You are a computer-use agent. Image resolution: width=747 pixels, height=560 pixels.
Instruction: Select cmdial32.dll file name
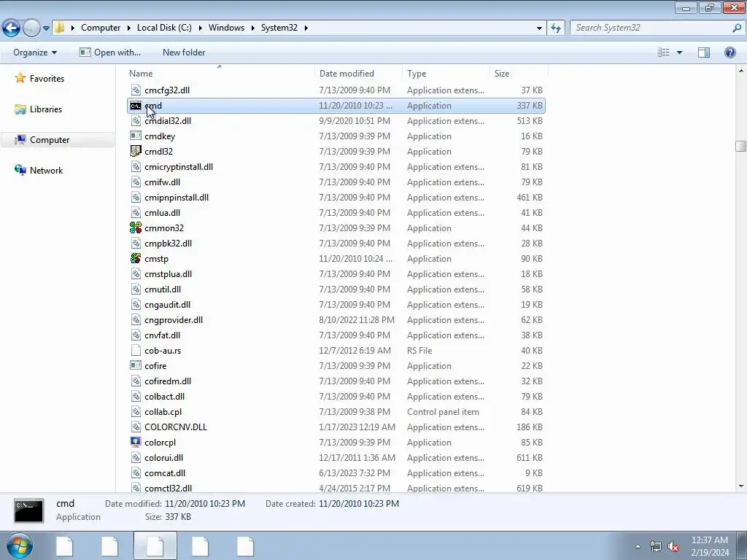[168, 121]
